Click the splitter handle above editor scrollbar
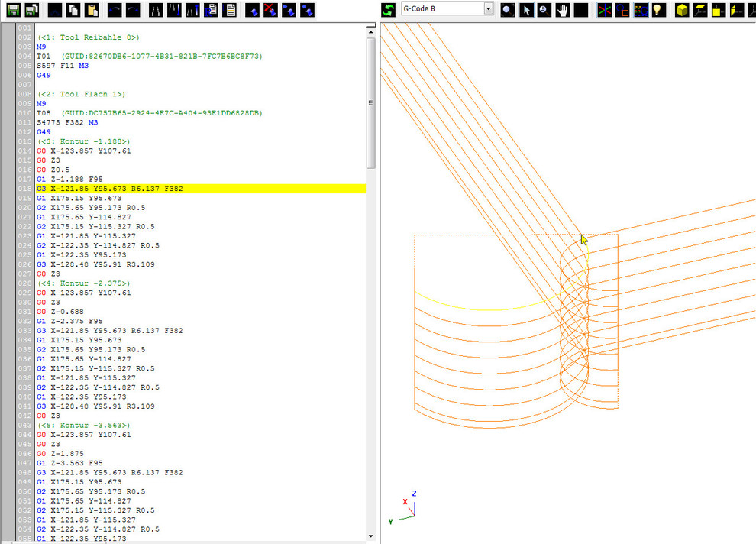 click(x=371, y=25)
